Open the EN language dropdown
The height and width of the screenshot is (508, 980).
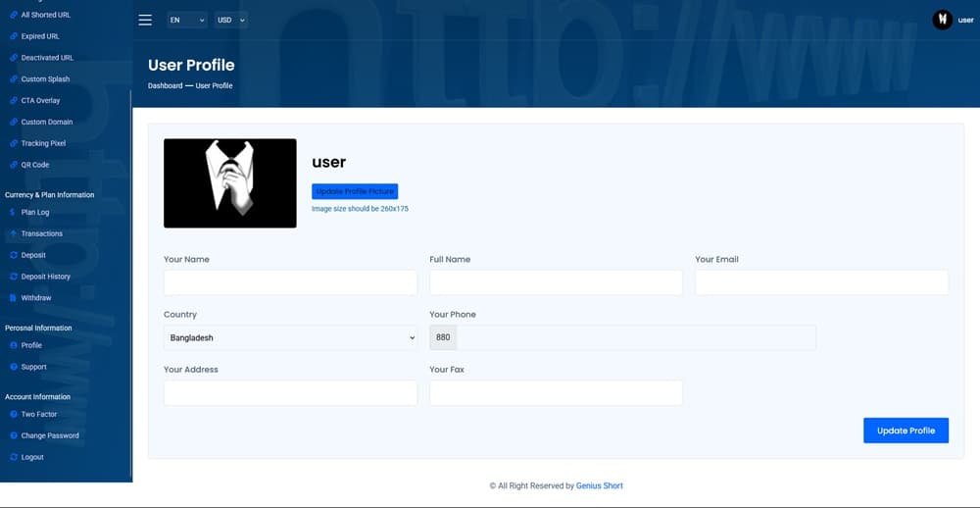(x=186, y=20)
